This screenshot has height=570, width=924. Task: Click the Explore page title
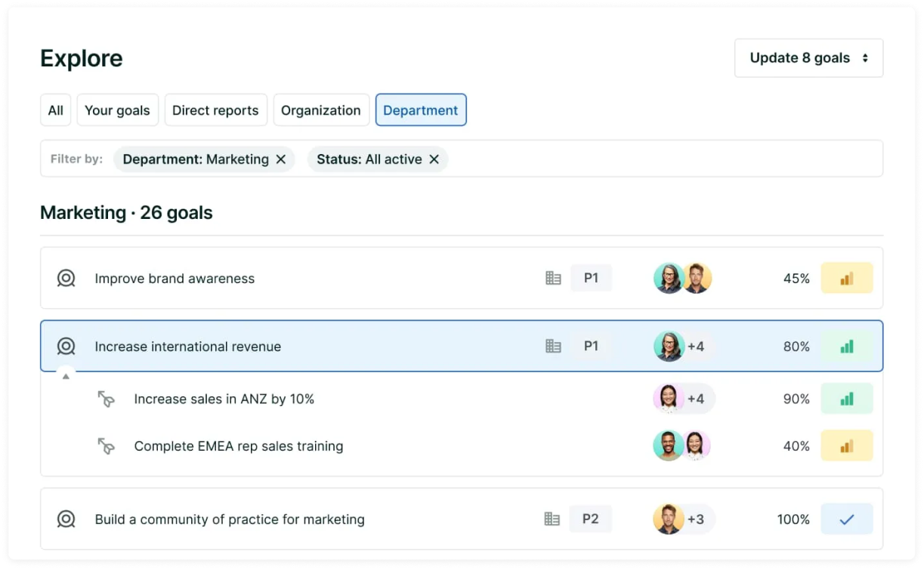tap(82, 58)
